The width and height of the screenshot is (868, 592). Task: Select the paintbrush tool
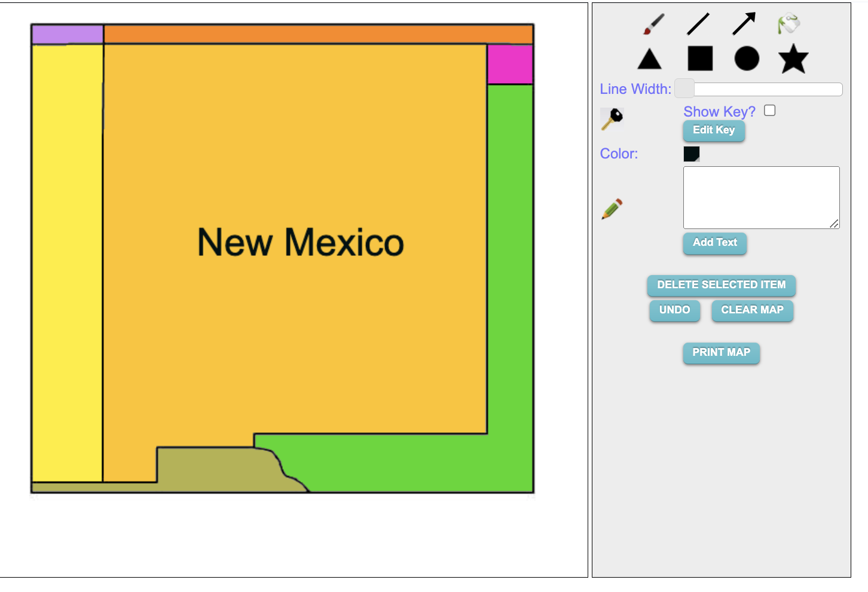tap(654, 24)
